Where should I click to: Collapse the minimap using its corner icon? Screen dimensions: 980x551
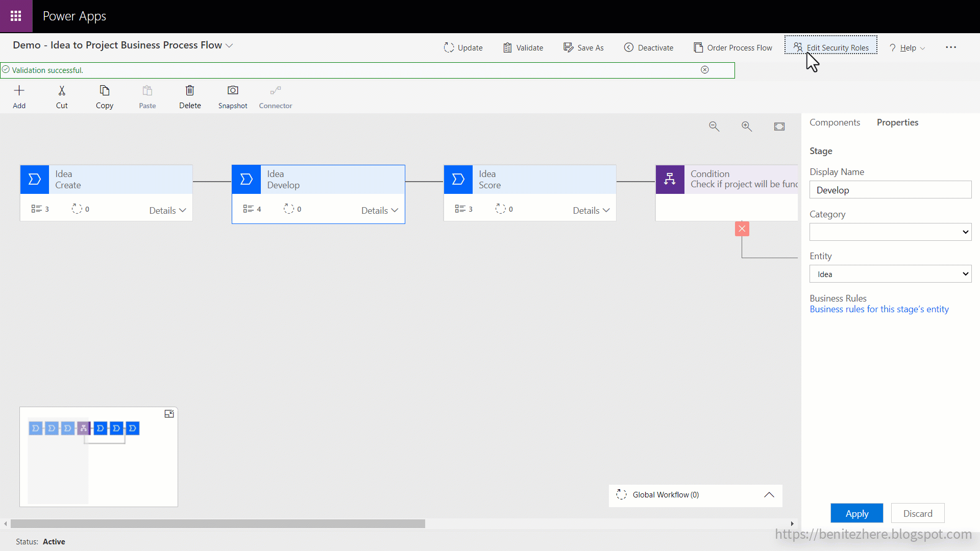point(169,414)
